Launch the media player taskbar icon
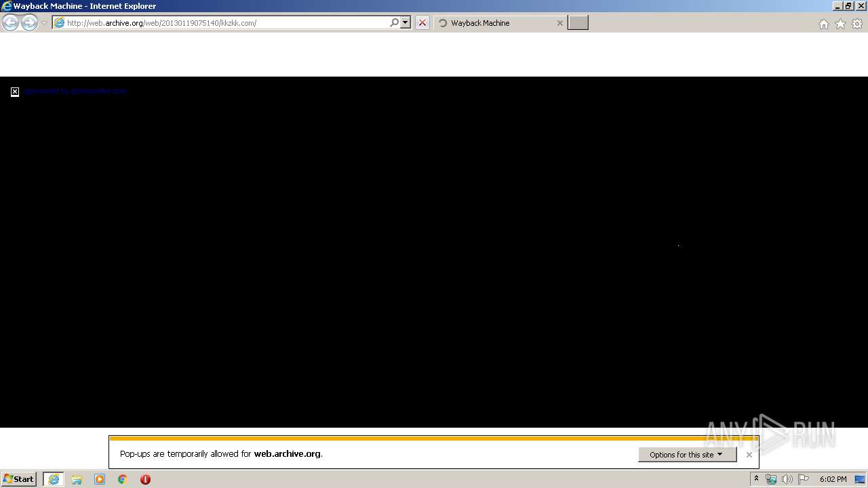Image resolution: width=868 pixels, height=488 pixels. (x=100, y=479)
